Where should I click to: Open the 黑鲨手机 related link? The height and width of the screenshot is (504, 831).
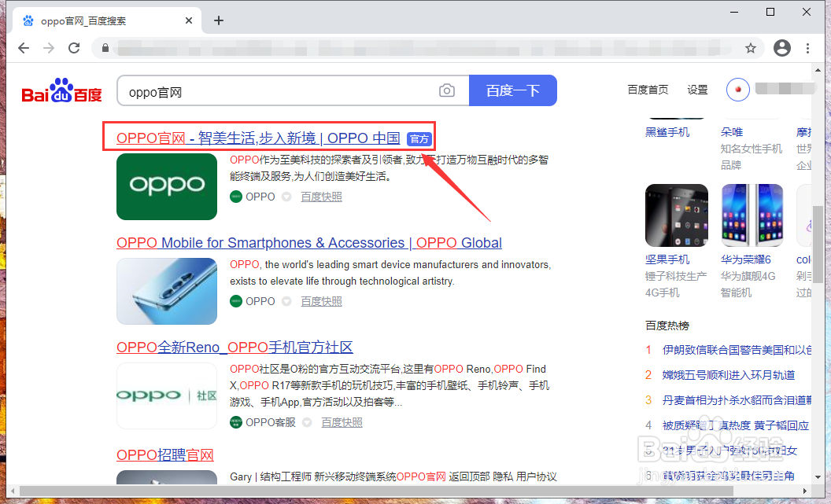[667, 132]
